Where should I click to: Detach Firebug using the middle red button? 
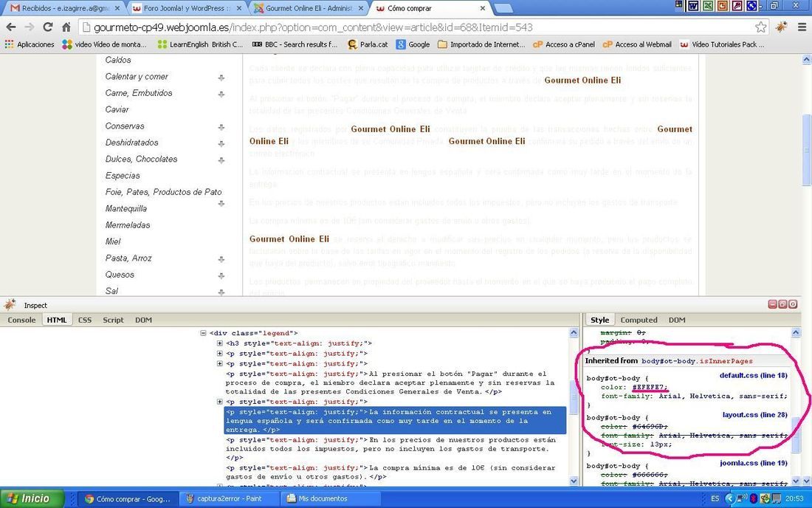pos(782,304)
